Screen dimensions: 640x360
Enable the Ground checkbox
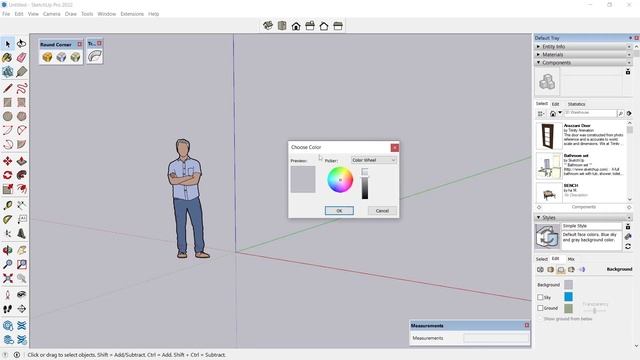click(x=540, y=308)
